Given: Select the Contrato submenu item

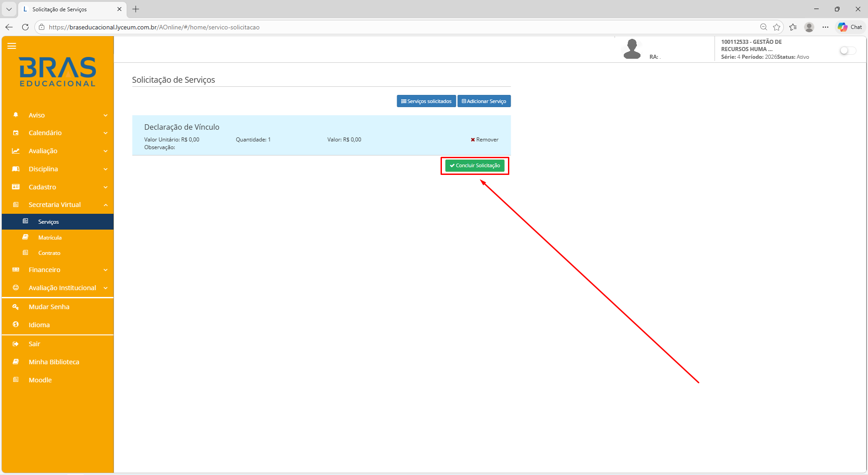Looking at the screenshot, I should click(x=49, y=253).
